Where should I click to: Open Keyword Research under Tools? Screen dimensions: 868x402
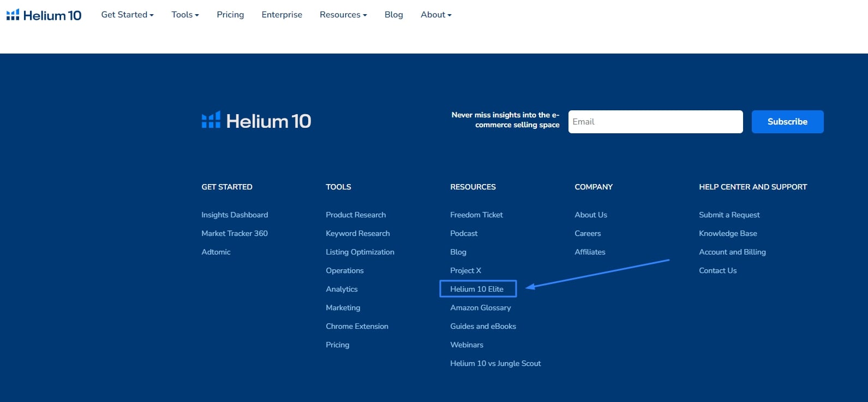(x=358, y=233)
